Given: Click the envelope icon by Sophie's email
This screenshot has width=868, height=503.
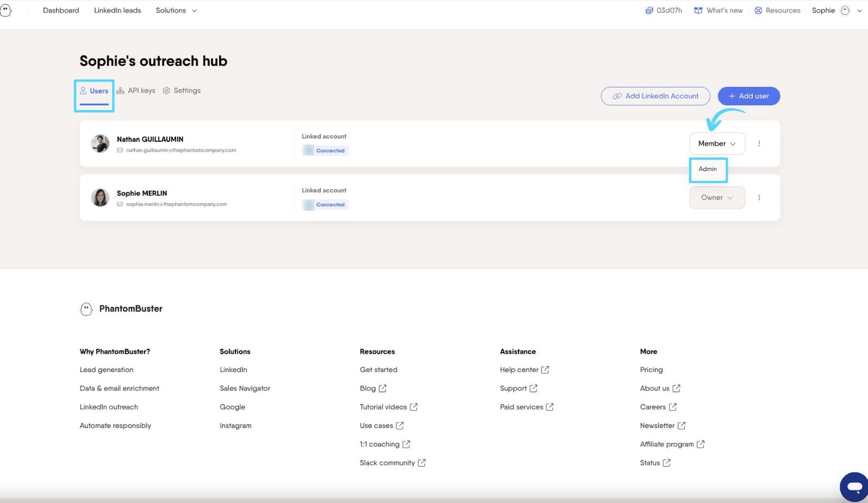Looking at the screenshot, I should pos(120,204).
